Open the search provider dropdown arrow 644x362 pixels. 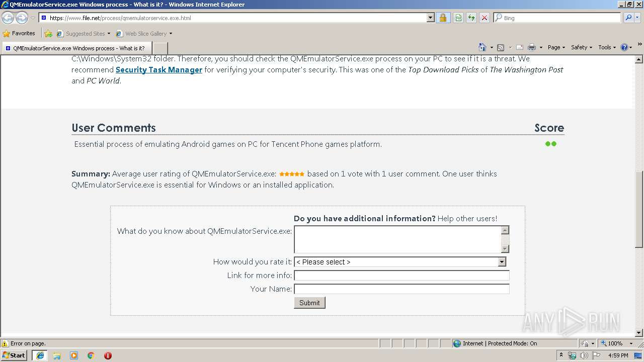click(638, 18)
